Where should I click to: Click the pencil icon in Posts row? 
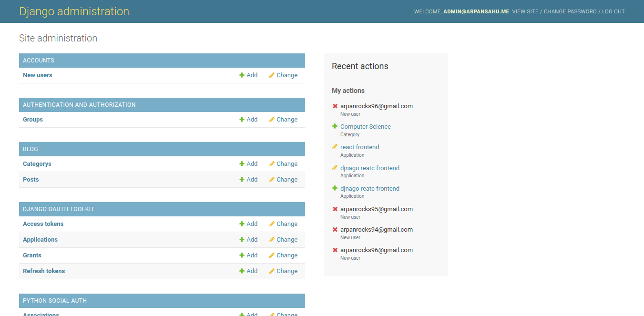pos(272,180)
